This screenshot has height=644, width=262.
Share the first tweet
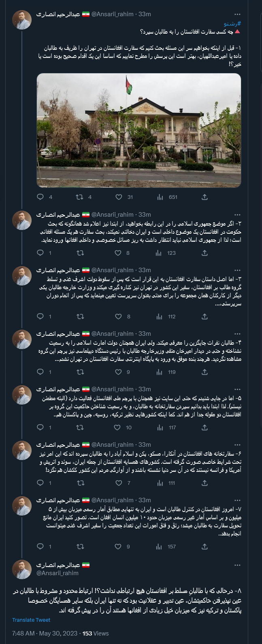click(x=204, y=197)
